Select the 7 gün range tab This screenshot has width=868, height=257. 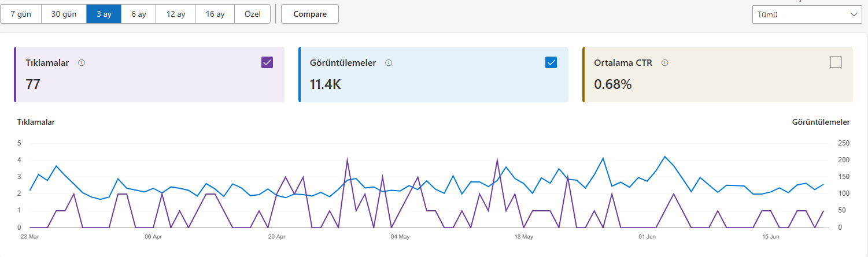click(21, 14)
